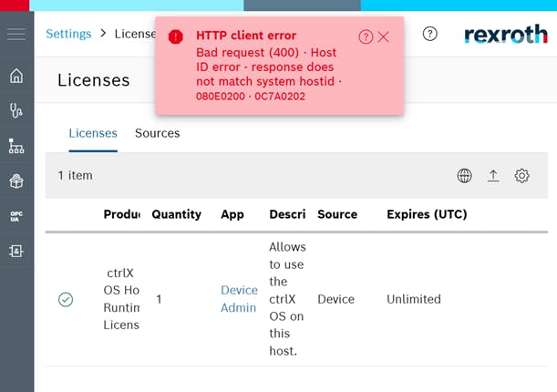Viewport: 557px width, 392px height.
Task: Sort by Expires (UTC) column header
Action: 427,214
